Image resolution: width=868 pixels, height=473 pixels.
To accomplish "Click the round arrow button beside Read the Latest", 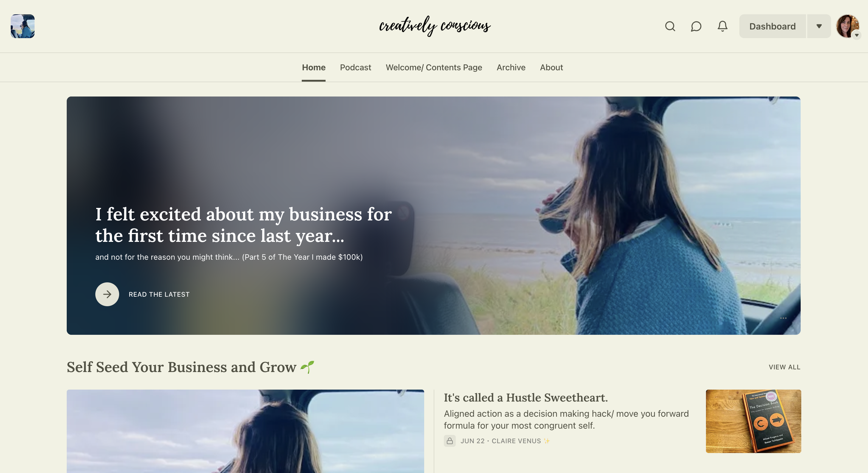I will 107,294.
